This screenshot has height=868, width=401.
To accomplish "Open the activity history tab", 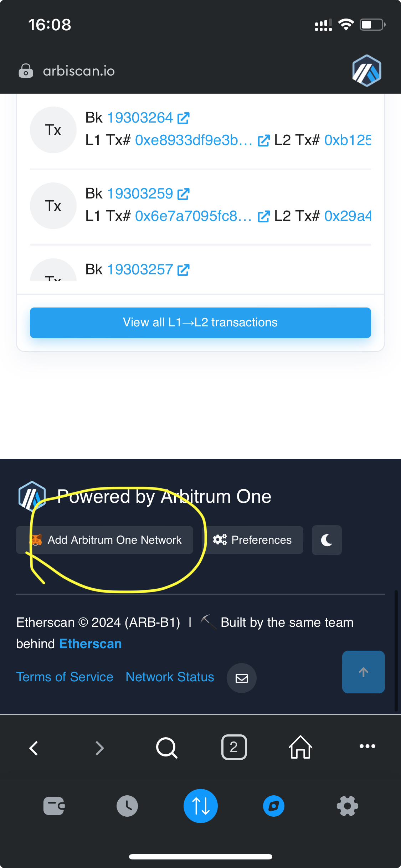I will [127, 806].
